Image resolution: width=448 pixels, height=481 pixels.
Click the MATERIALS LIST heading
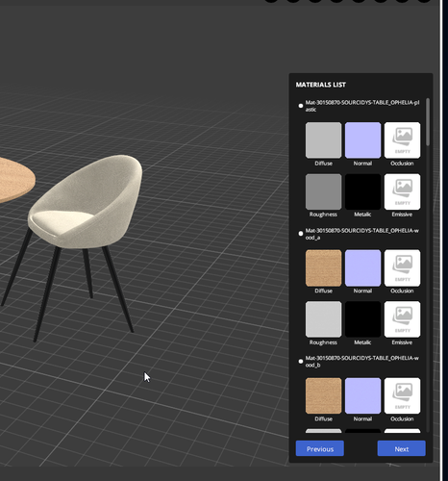321,85
